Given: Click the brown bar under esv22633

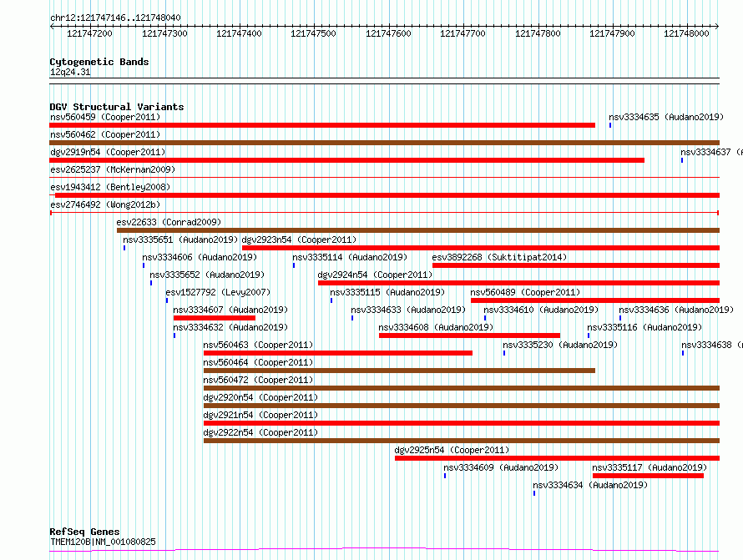Looking at the screenshot, I should pos(418,230).
